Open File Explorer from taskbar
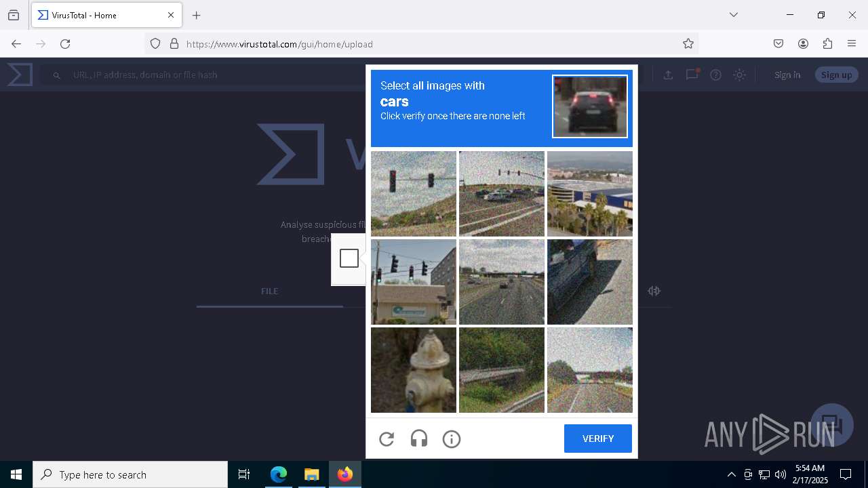 311,474
